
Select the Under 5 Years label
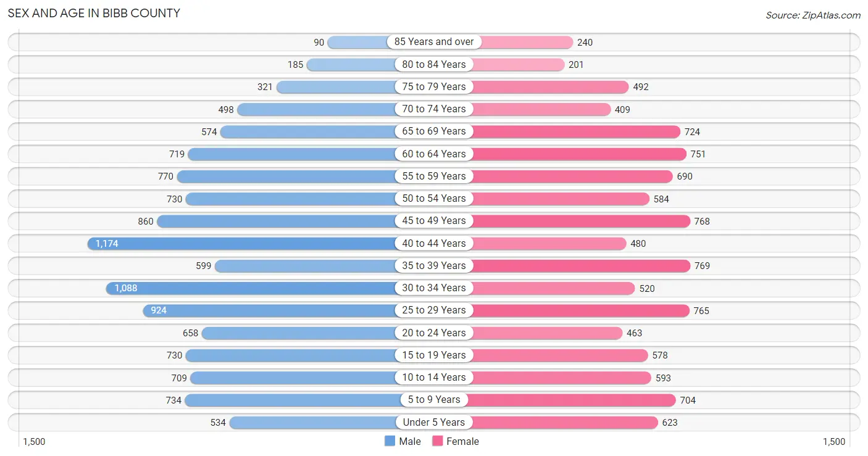[434, 423]
